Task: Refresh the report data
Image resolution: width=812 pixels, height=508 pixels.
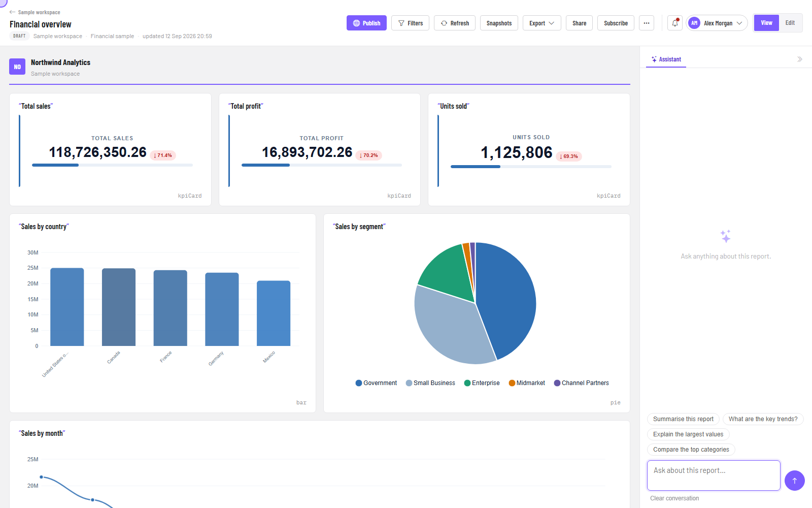Action: click(455, 23)
